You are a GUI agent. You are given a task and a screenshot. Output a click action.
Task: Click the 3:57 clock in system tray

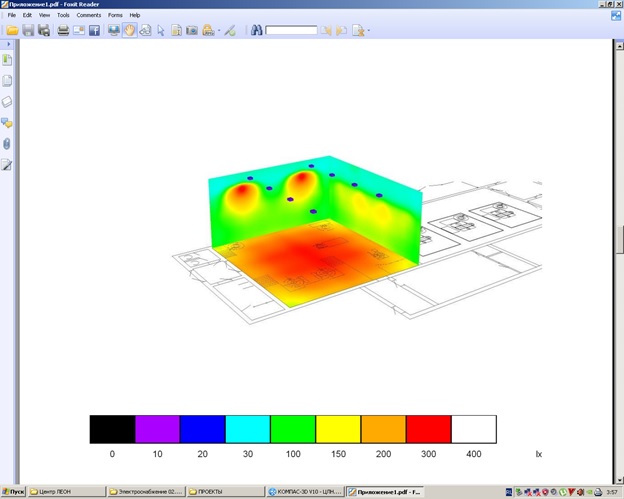pos(612,492)
